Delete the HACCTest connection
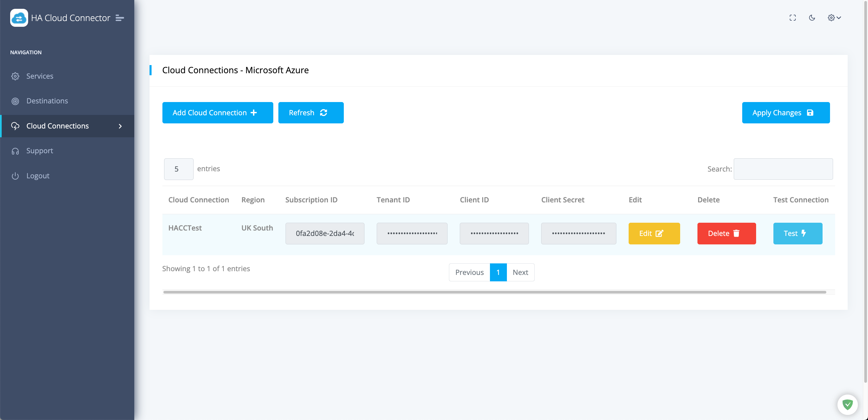 [727, 234]
